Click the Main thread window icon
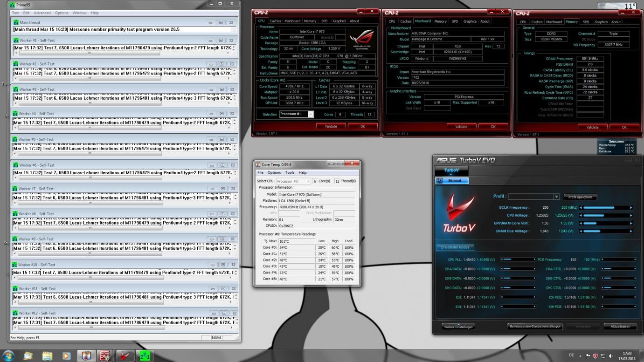644x362 pixels. tap(16, 22)
